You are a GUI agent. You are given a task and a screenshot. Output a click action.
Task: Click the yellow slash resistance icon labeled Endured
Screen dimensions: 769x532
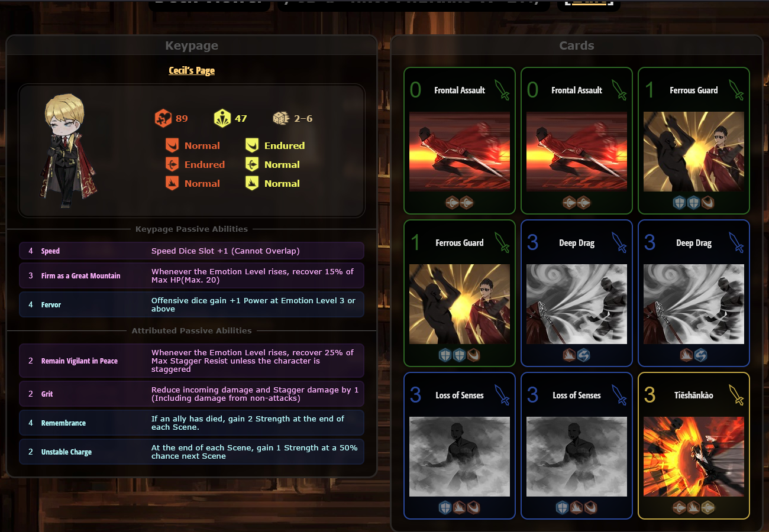point(252,145)
